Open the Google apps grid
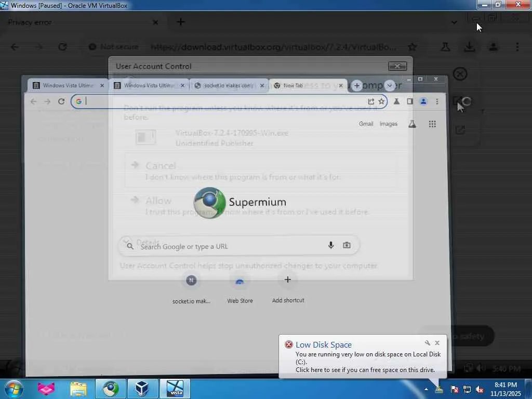This screenshot has height=399, width=532. pyautogui.click(x=432, y=124)
